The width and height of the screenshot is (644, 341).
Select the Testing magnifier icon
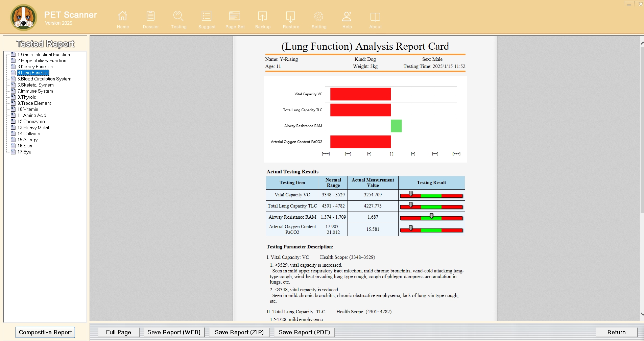coord(178,16)
